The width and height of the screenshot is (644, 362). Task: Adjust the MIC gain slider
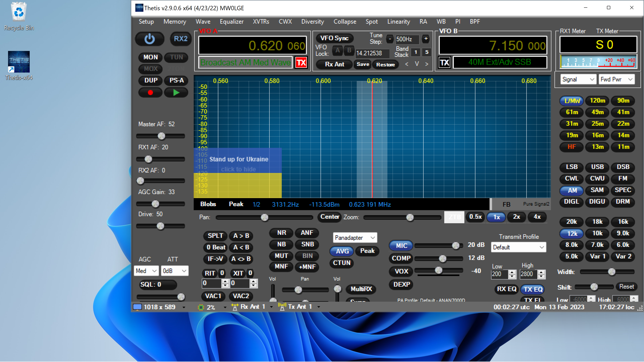[x=439, y=246]
